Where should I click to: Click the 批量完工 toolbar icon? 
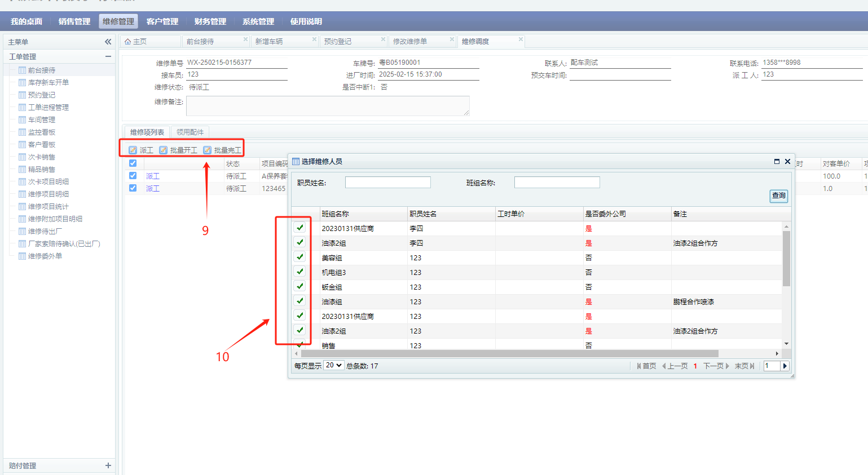pos(208,150)
